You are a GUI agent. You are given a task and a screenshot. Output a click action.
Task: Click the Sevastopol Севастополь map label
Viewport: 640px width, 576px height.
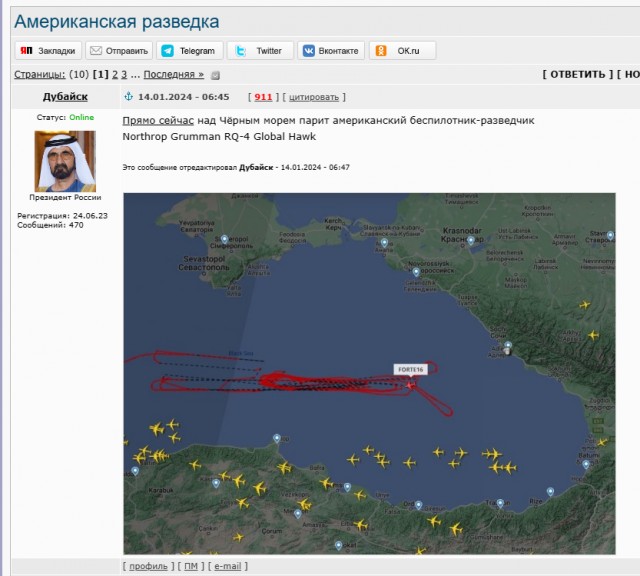(204, 263)
